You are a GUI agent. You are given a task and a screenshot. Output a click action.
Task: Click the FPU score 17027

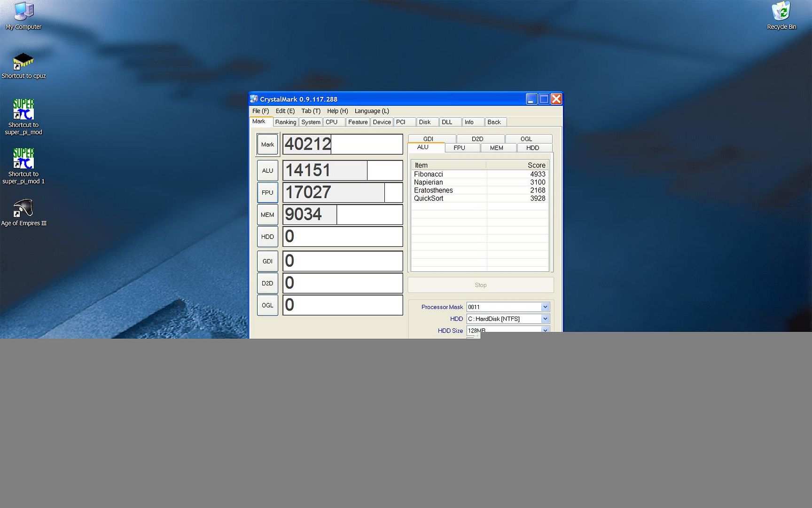(x=343, y=192)
